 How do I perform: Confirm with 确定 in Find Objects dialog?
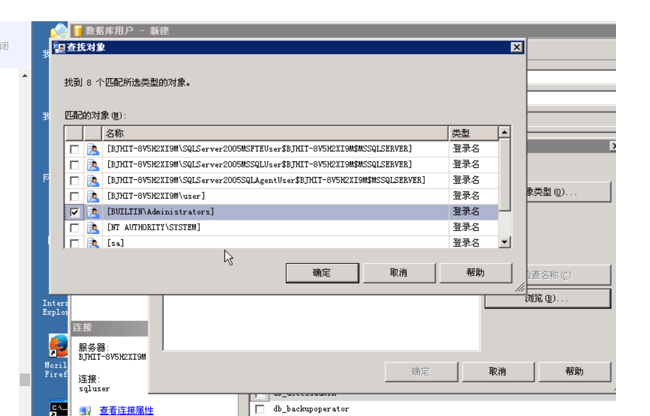pos(322,273)
